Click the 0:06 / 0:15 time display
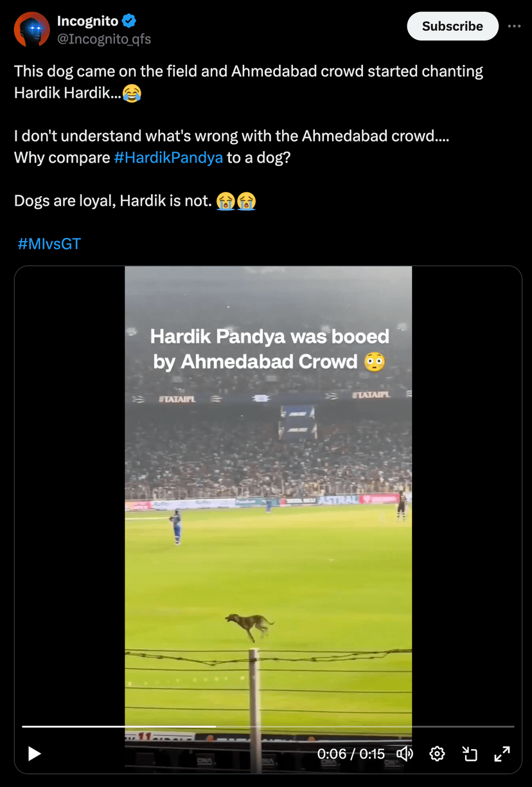The image size is (532, 787). tap(351, 754)
